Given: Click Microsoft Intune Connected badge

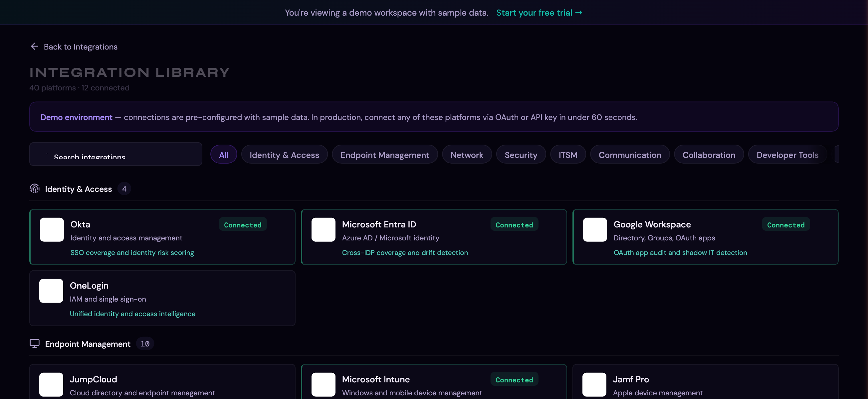Looking at the screenshot, I should pos(514,379).
